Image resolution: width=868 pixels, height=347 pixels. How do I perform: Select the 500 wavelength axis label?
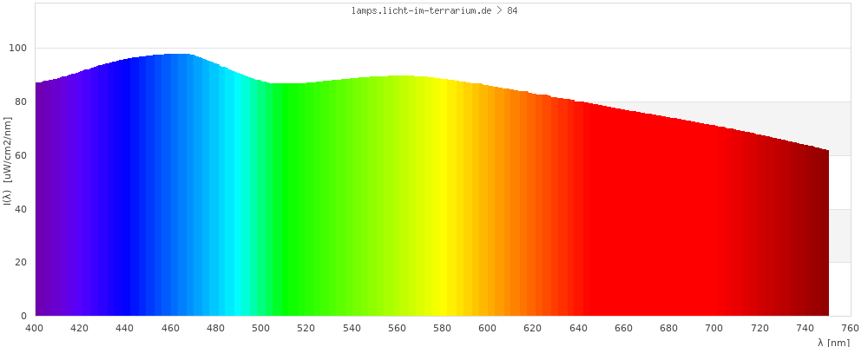tap(261, 328)
